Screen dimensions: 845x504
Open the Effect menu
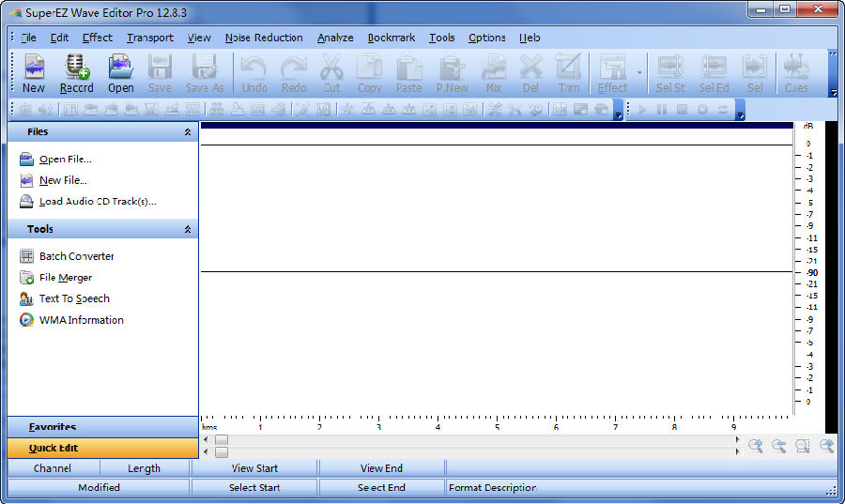tap(98, 38)
